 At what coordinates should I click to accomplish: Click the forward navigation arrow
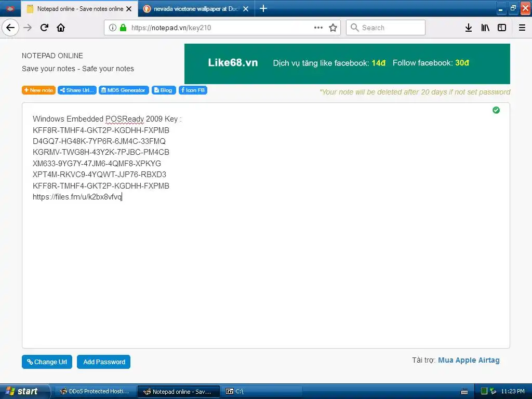click(28, 28)
